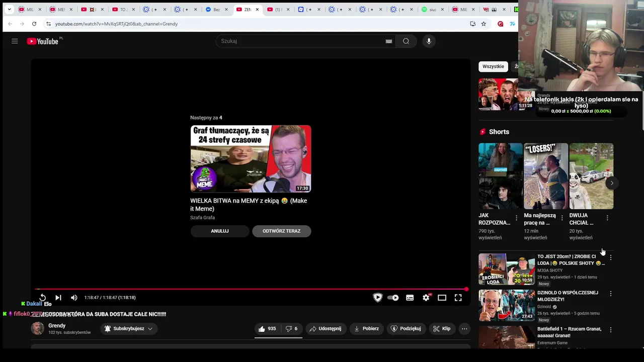Open options for Battlefield 1 video
Screen dimensions: 644x362
(611, 330)
